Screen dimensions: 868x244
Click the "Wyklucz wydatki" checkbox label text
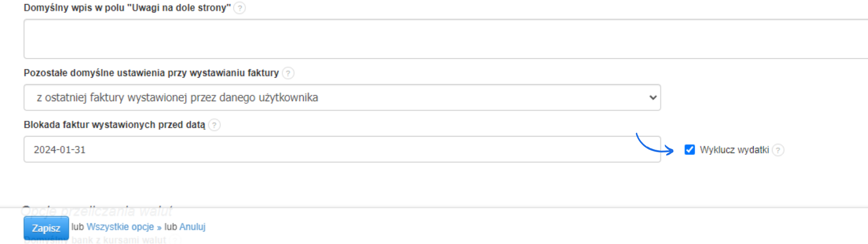tap(734, 150)
